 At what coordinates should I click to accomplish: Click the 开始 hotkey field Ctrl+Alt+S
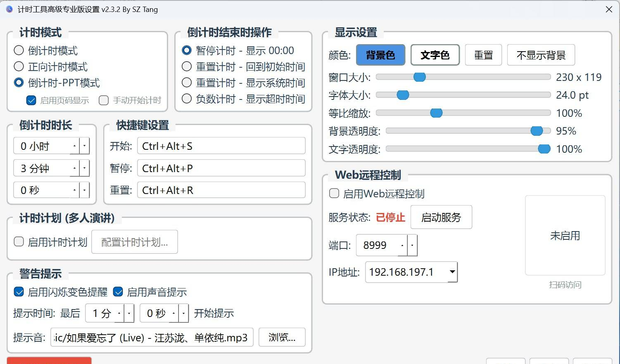pos(221,146)
